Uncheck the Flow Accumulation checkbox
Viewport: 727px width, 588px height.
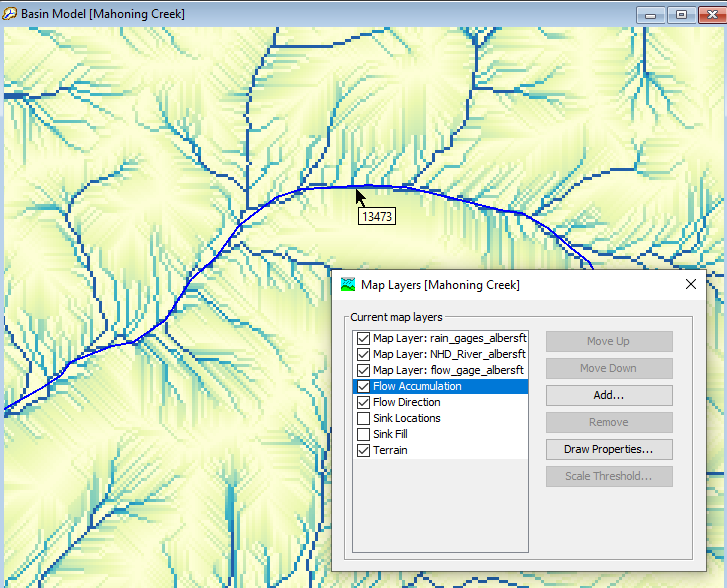[x=364, y=386]
